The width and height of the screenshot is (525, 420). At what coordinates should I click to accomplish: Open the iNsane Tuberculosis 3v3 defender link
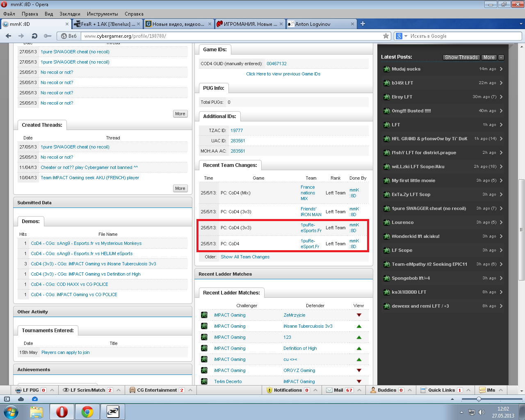tap(308, 326)
